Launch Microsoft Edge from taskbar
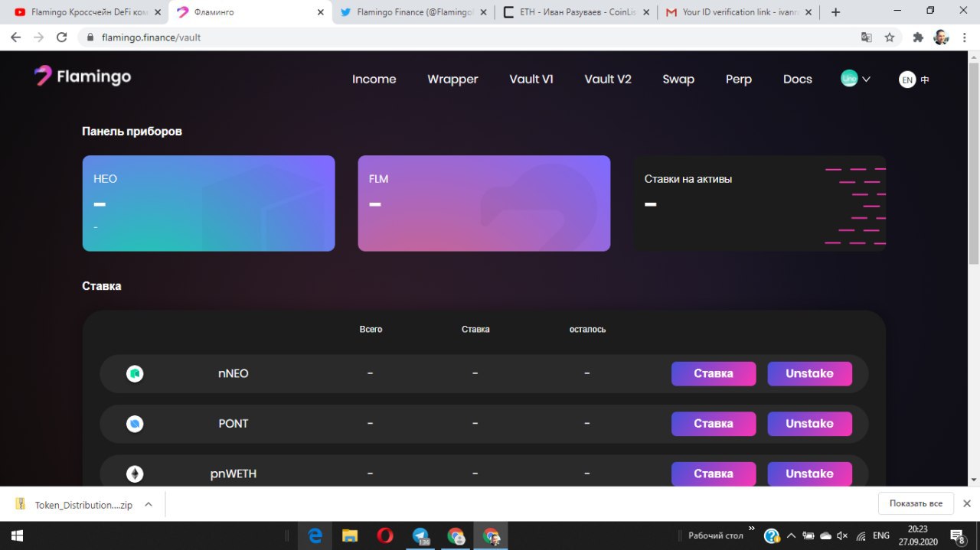 click(x=315, y=535)
